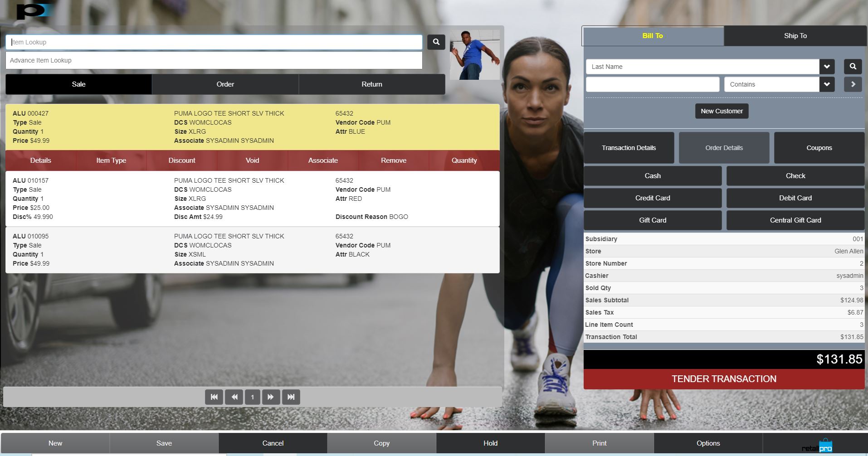Apply a Discount to the selected item
Screen dimensions: 868x456
point(181,160)
